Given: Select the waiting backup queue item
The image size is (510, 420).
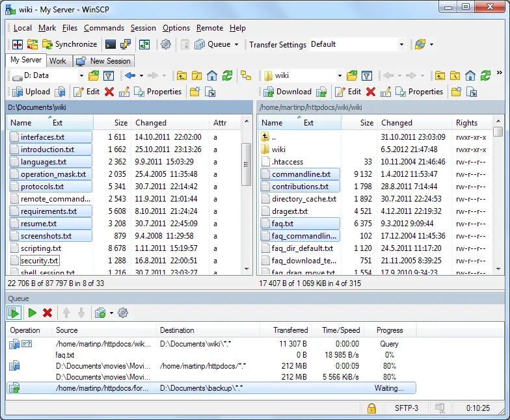Looking at the screenshot, I should [x=211, y=388].
